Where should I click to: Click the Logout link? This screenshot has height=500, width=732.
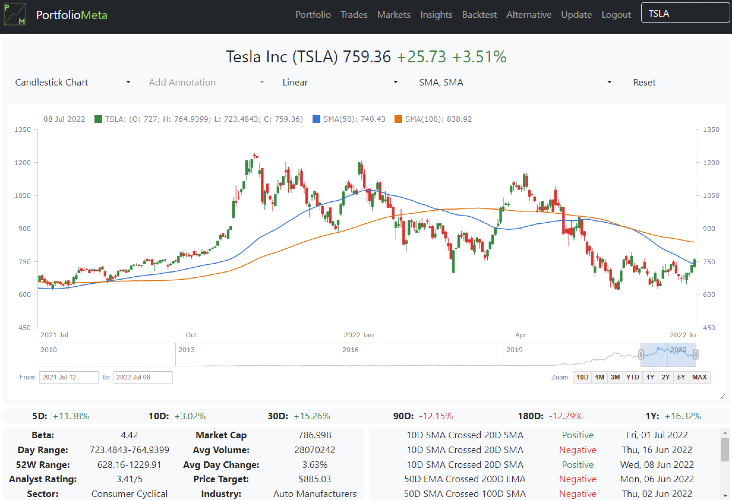[x=616, y=14]
